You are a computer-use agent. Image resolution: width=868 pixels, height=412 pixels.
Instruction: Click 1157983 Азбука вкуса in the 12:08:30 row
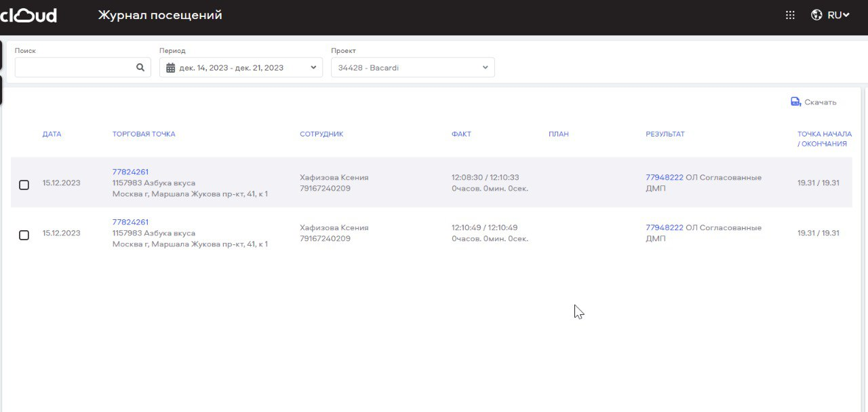(154, 183)
